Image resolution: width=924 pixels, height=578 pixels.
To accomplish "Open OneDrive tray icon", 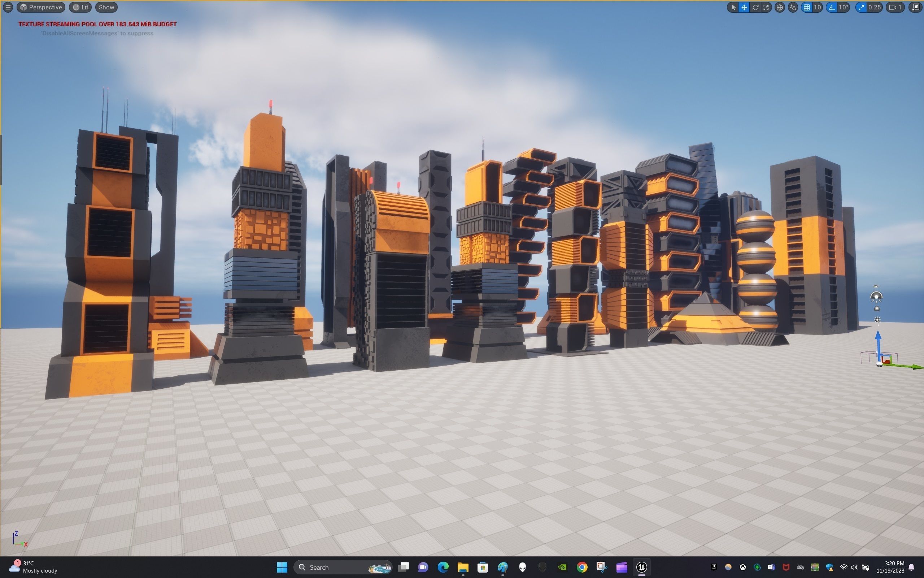I will pos(800,567).
